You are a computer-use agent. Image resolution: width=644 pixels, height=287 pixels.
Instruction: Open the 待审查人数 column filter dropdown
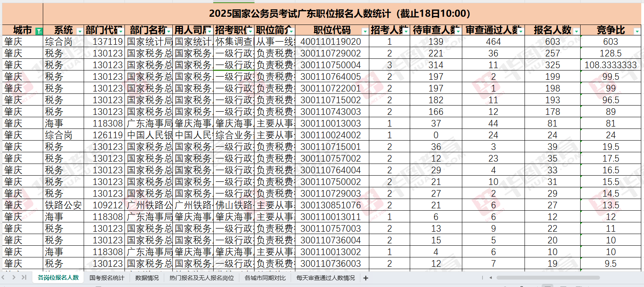(458, 31)
